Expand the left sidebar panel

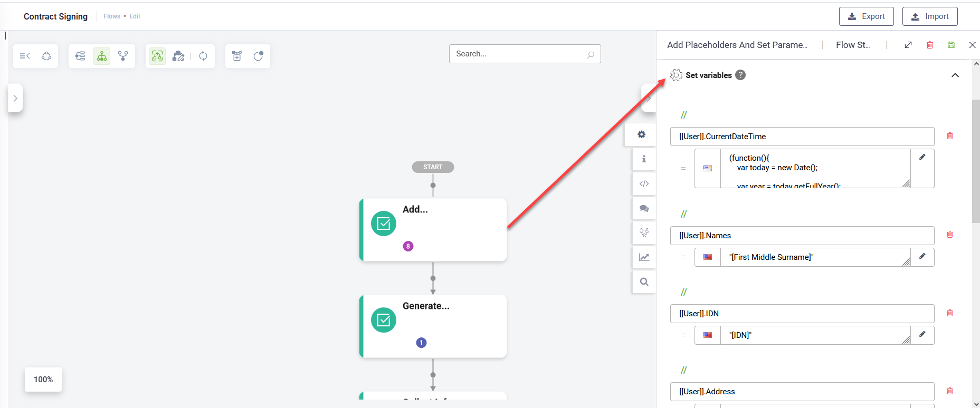click(x=15, y=98)
